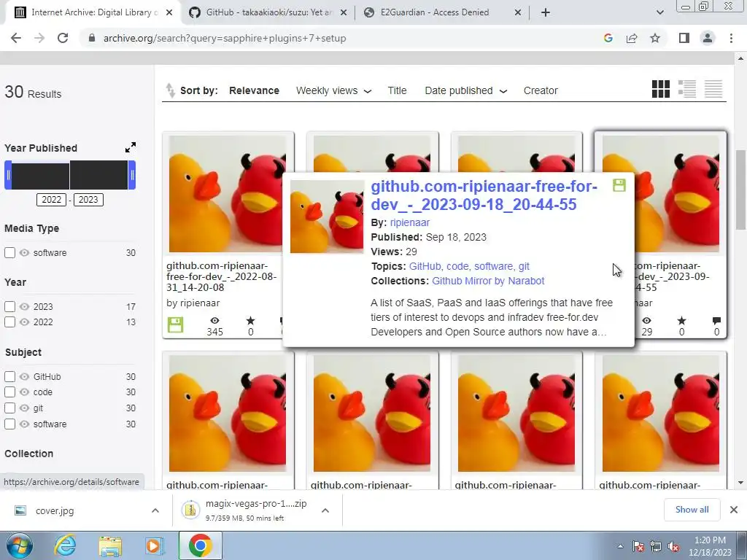Open the Chrome profile icon
Screen dimensions: 747x560
[x=708, y=38]
